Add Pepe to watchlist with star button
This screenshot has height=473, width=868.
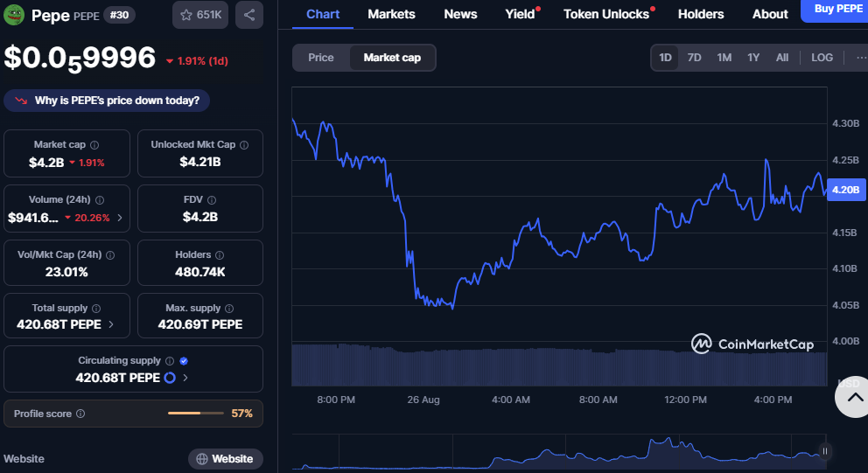click(200, 15)
